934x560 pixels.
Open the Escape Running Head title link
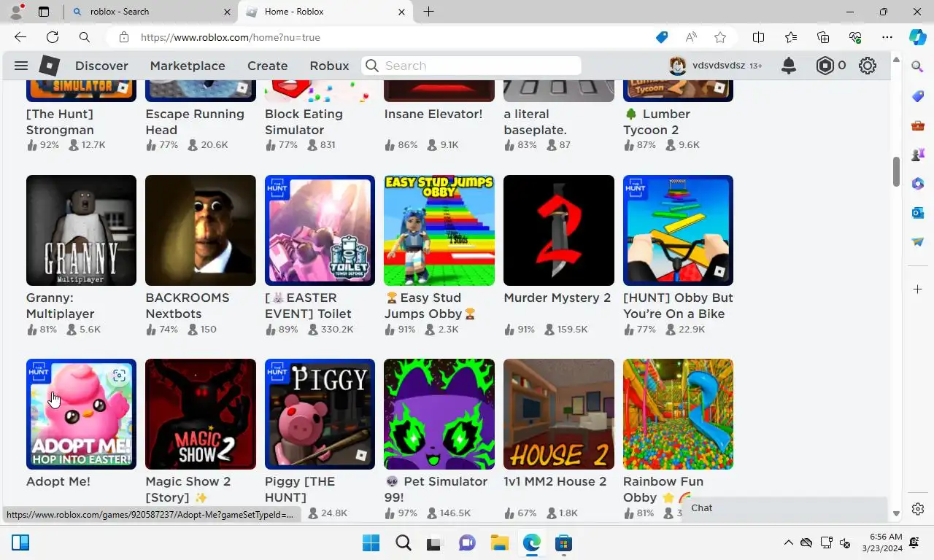[195, 122]
